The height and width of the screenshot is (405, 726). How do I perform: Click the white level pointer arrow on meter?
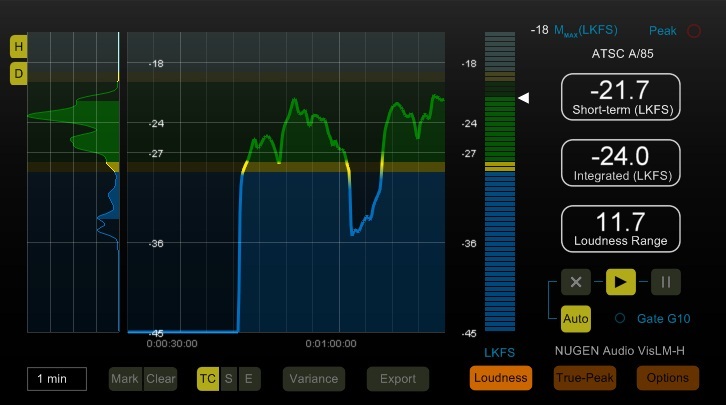524,98
